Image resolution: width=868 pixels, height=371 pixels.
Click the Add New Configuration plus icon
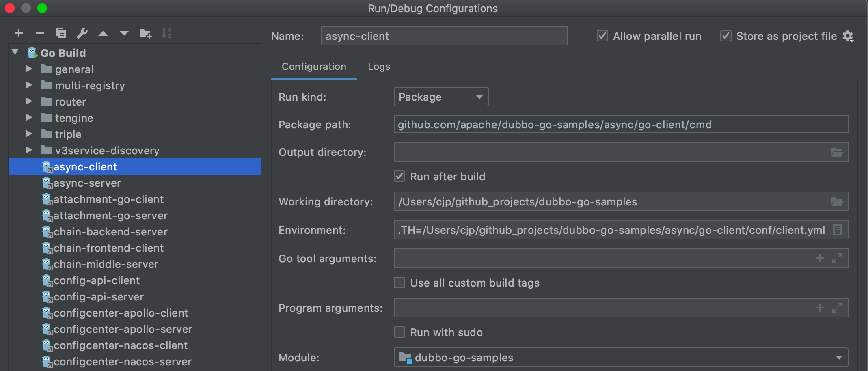tap(19, 33)
